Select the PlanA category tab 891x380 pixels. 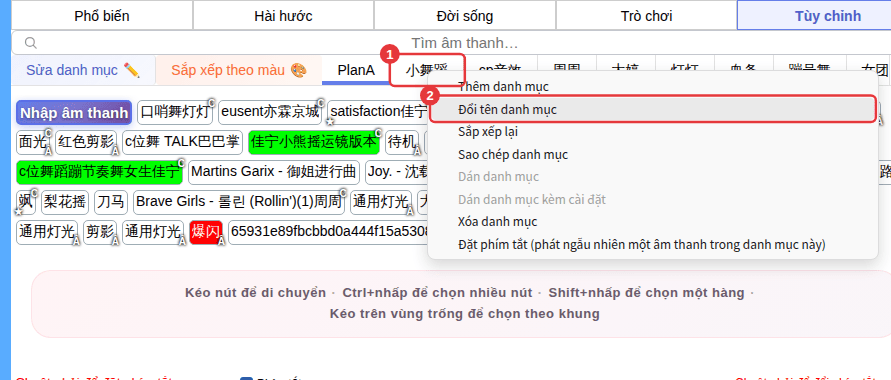356,70
